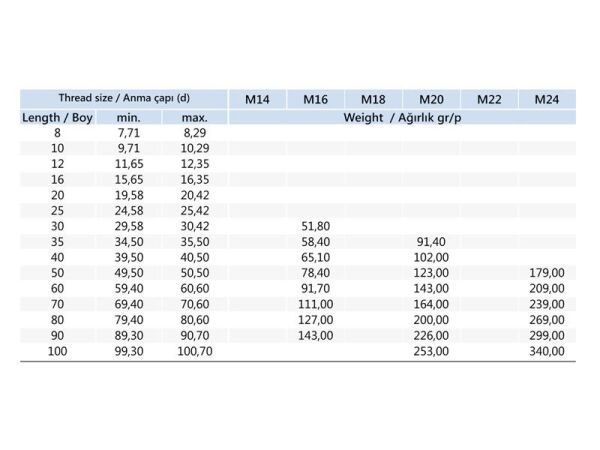Viewport: 600px width, 450px height.
Task: Click the 91,40 weight cell
Action: (x=431, y=242)
